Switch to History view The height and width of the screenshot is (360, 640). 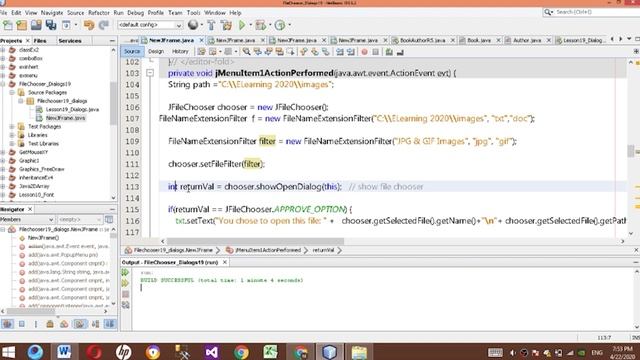click(x=180, y=51)
